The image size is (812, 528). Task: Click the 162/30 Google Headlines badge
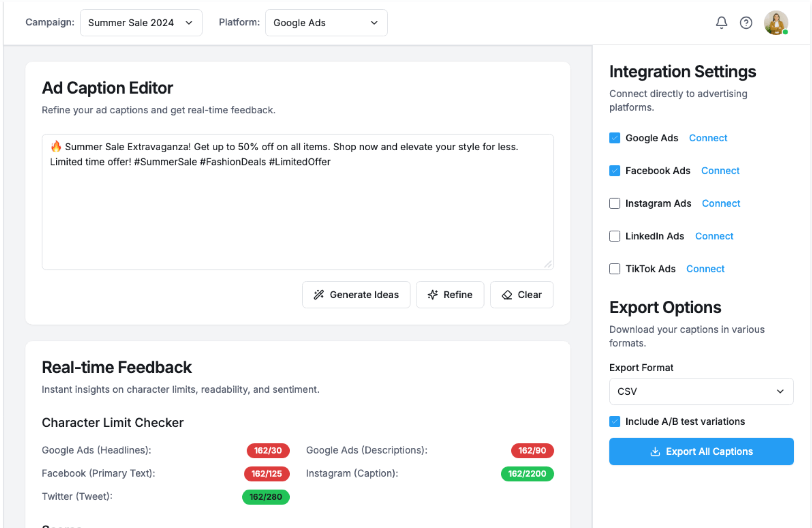pyautogui.click(x=268, y=451)
